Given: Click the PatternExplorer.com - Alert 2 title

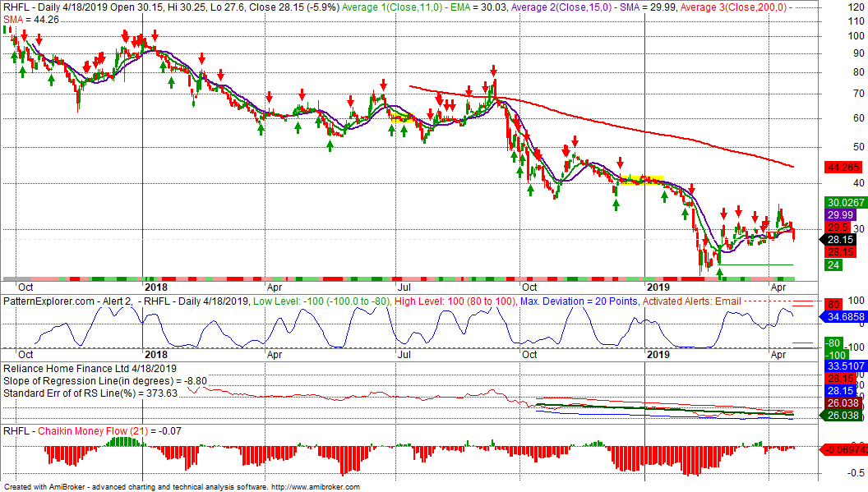Looking at the screenshot, I should [x=67, y=301].
